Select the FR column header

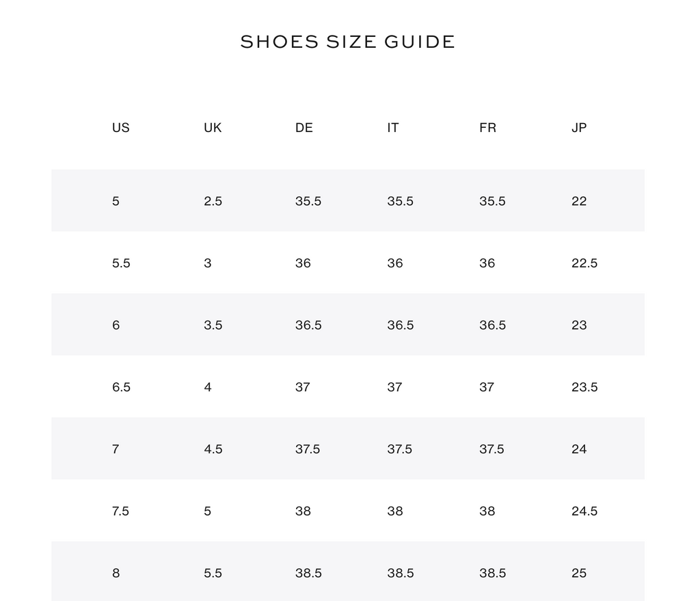coord(487,128)
